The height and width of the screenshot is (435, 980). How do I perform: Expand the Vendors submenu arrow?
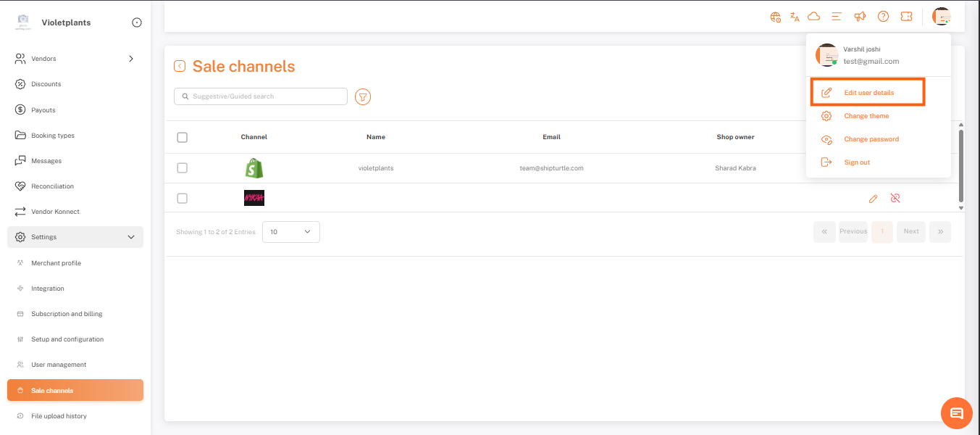(x=131, y=59)
